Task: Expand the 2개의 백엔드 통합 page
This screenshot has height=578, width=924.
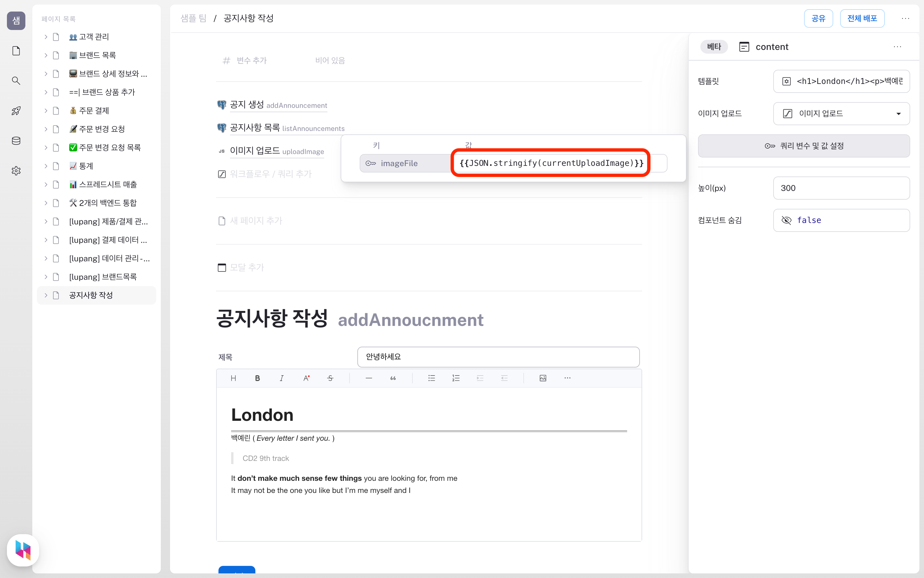Action: [x=46, y=202]
